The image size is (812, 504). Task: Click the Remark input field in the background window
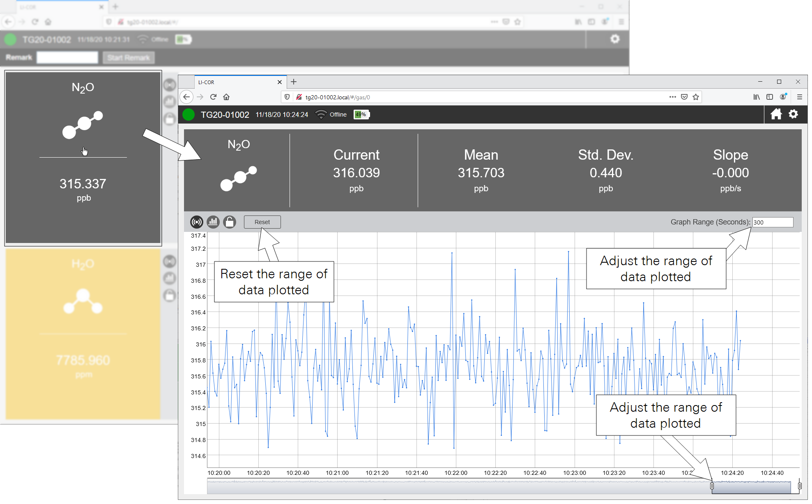point(67,57)
